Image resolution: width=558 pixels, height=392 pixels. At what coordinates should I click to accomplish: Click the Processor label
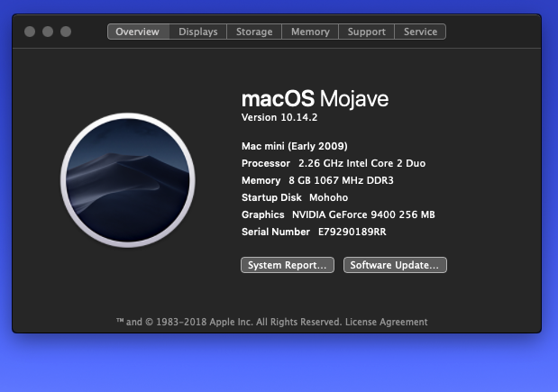265,163
